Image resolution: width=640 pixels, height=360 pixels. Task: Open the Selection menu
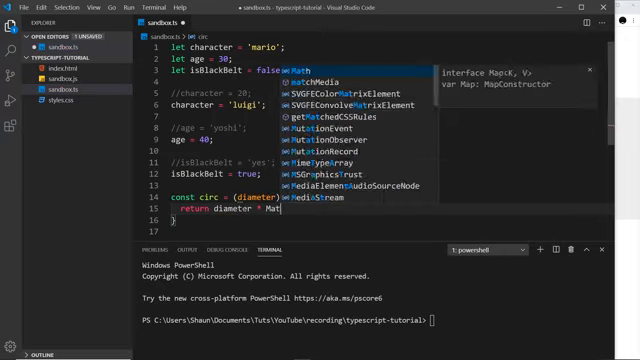(x=67, y=7)
